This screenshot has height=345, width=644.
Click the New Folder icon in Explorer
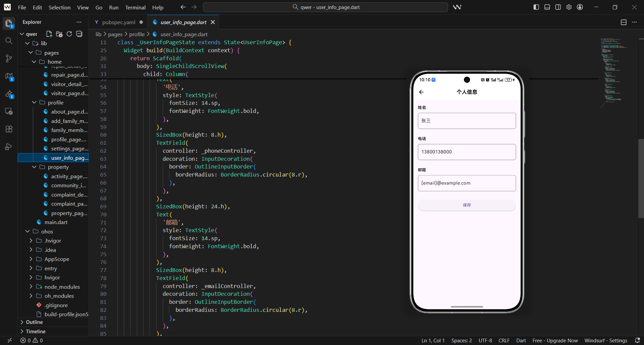click(x=59, y=34)
